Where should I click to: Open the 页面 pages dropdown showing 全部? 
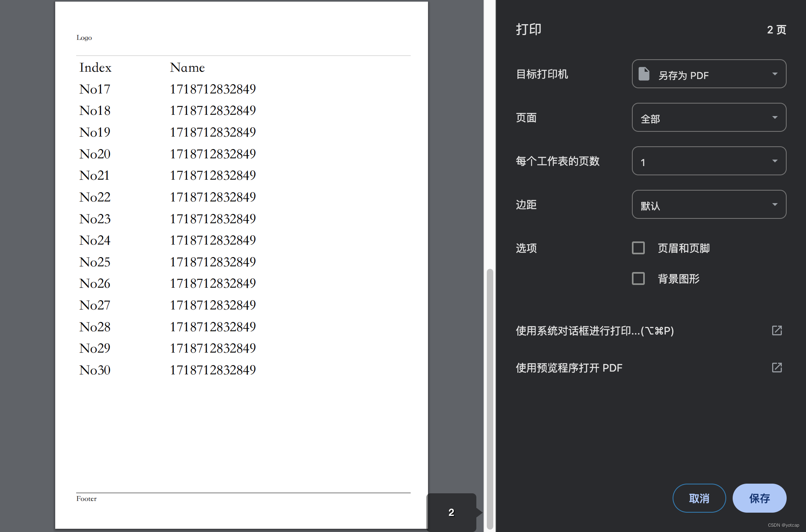(x=708, y=118)
